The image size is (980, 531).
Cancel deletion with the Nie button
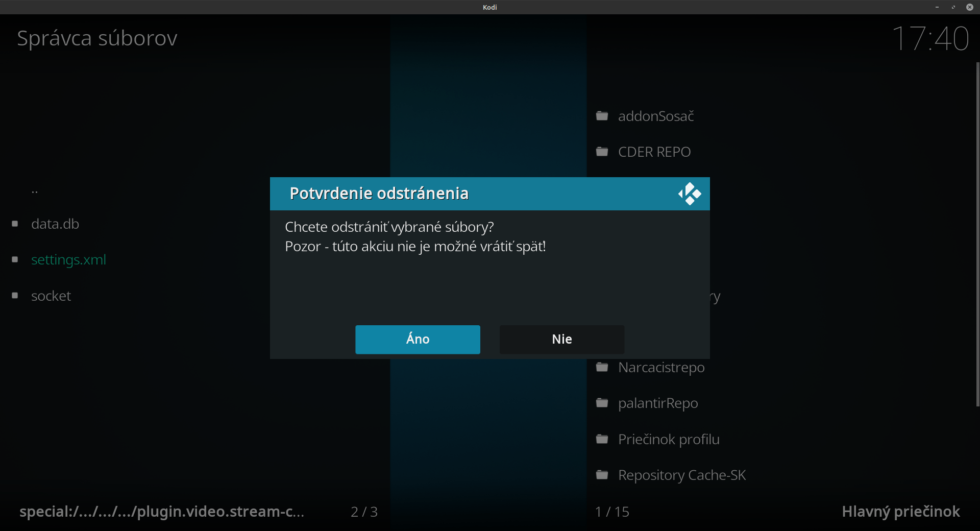pos(562,340)
